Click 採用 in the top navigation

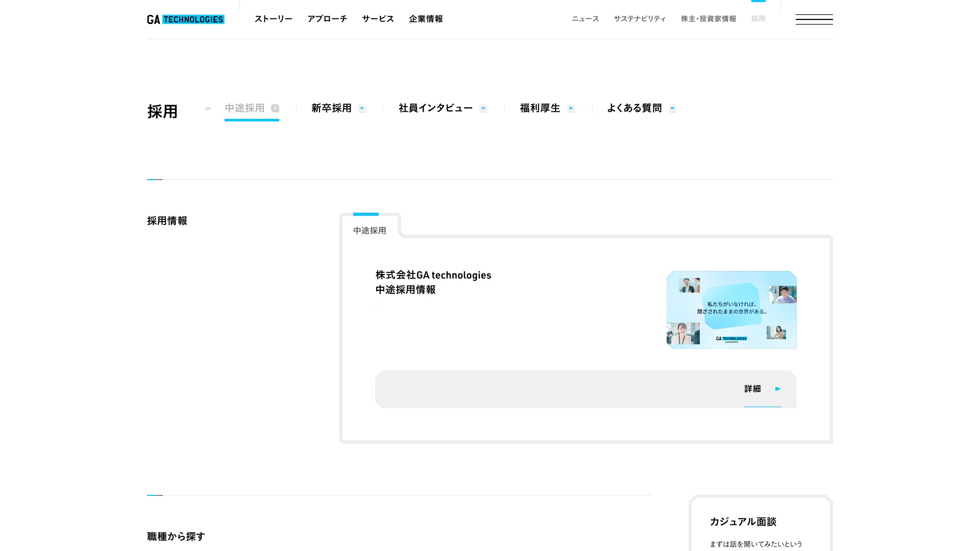758,19
